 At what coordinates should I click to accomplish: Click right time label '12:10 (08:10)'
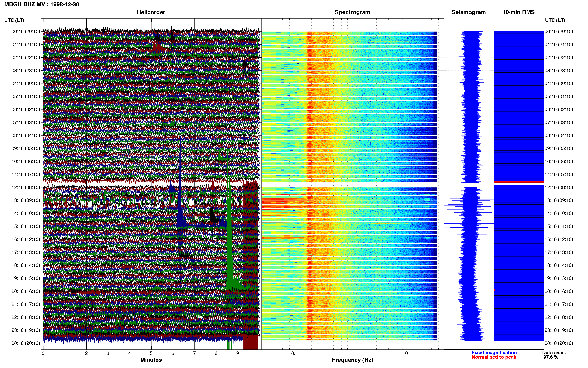[x=559, y=187]
